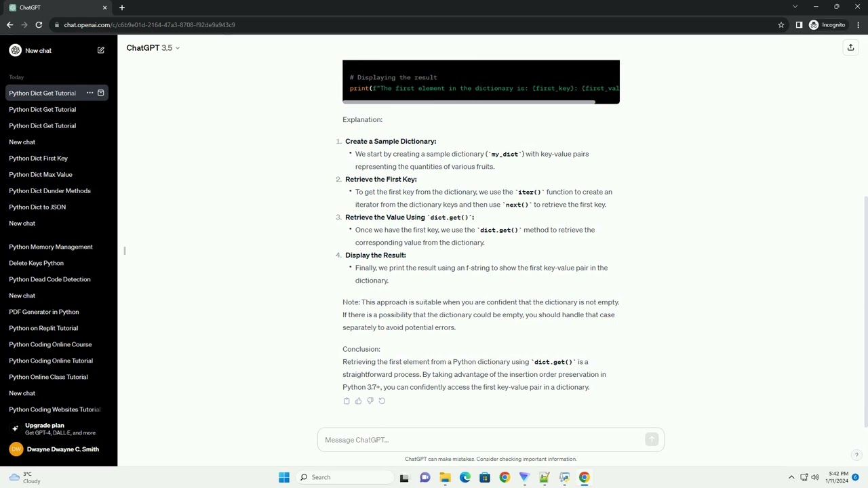868x488 pixels.
Task: Open the chat app icon in the taskbar
Action: [425, 477]
